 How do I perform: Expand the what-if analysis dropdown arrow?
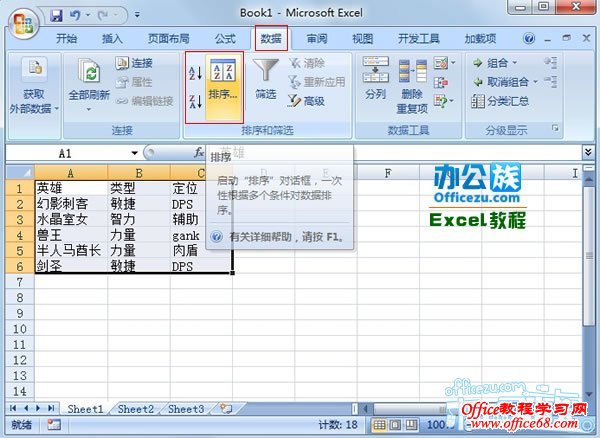tap(452, 101)
